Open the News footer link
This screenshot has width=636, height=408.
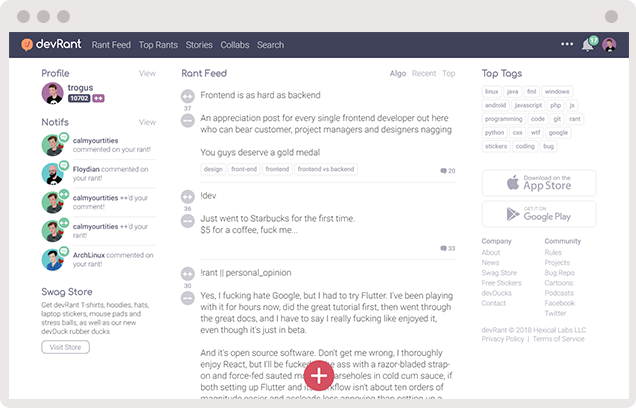490,262
